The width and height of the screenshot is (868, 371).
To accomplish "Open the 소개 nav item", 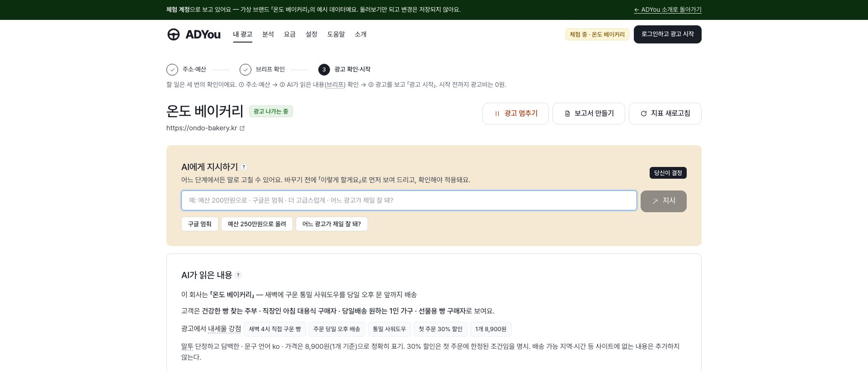I will (x=361, y=34).
